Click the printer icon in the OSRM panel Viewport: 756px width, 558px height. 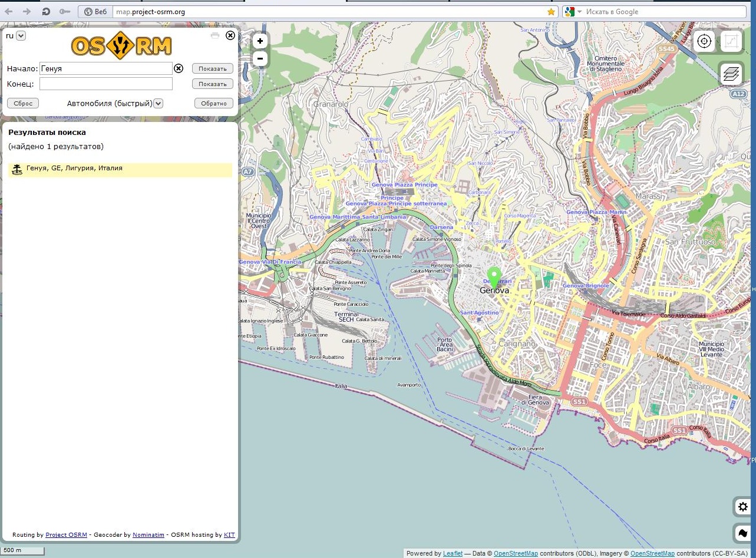(215, 35)
